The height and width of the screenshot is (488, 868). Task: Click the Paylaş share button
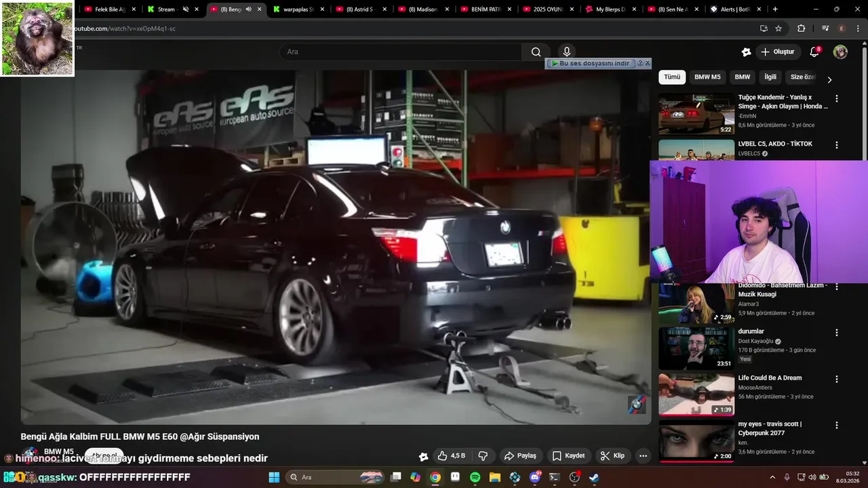click(520, 455)
